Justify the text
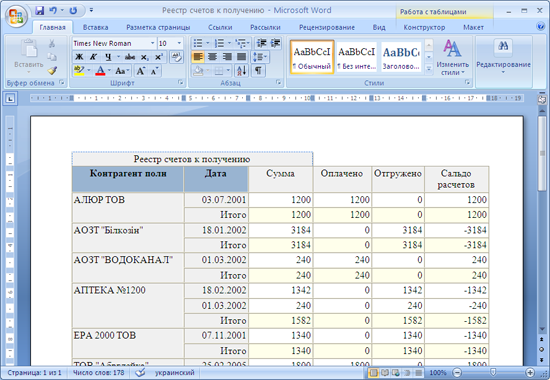Image resolution: width=550 pixels, height=380 pixels. 241,57
